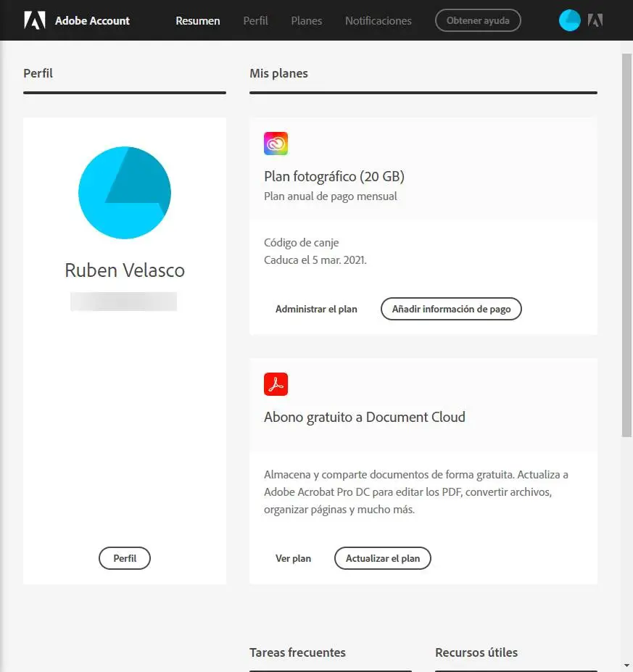Click the Tareas frecuentes heading
Image resolution: width=633 pixels, height=672 pixels.
pyautogui.click(x=297, y=652)
